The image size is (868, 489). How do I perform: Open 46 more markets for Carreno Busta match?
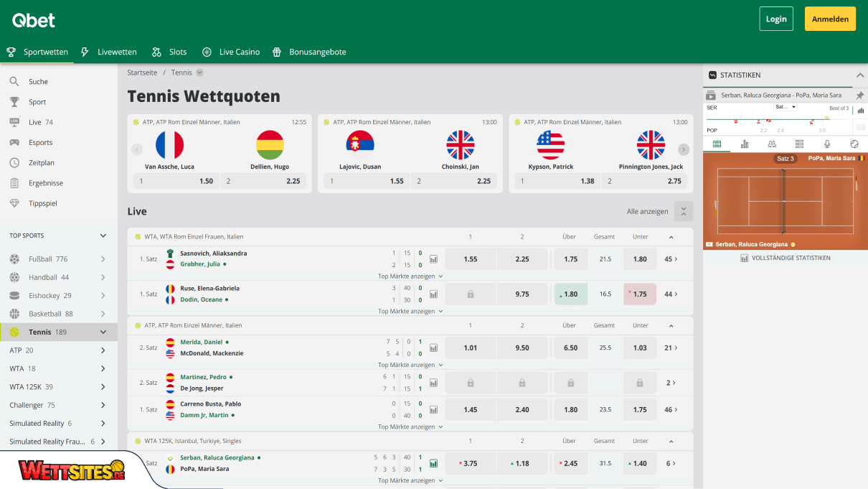(671, 409)
